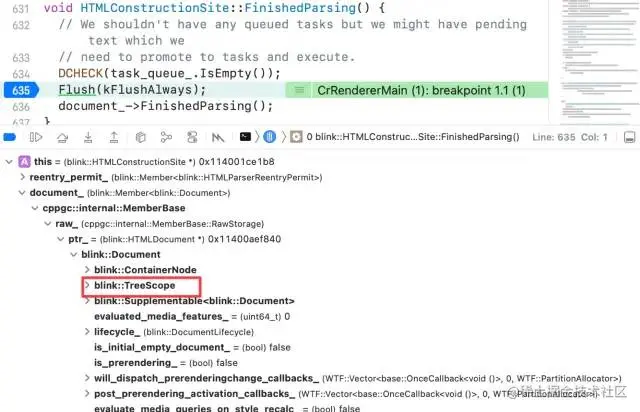Collapse the ptr_ HTMLDocument pointer node
The width and height of the screenshot is (640, 412).
point(60,239)
